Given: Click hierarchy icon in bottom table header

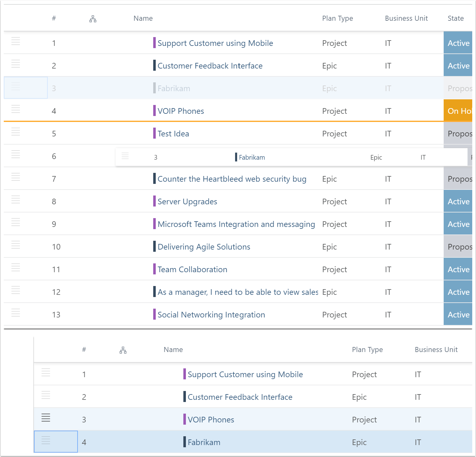Looking at the screenshot, I should (x=123, y=350).
